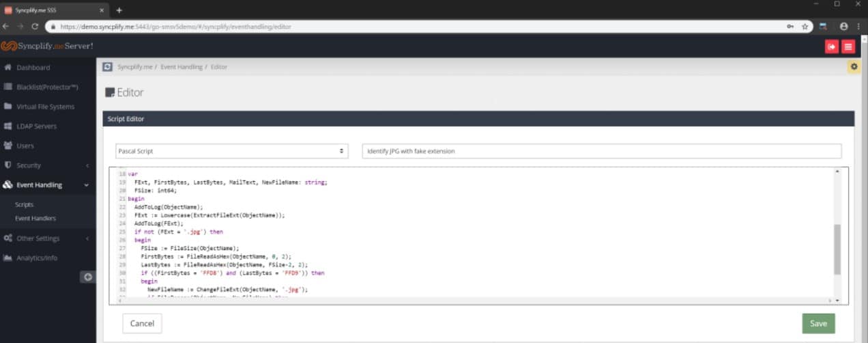868x343 pixels.
Task: Click the LDAP Servers sidebar icon
Action: (x=8, y=126)
